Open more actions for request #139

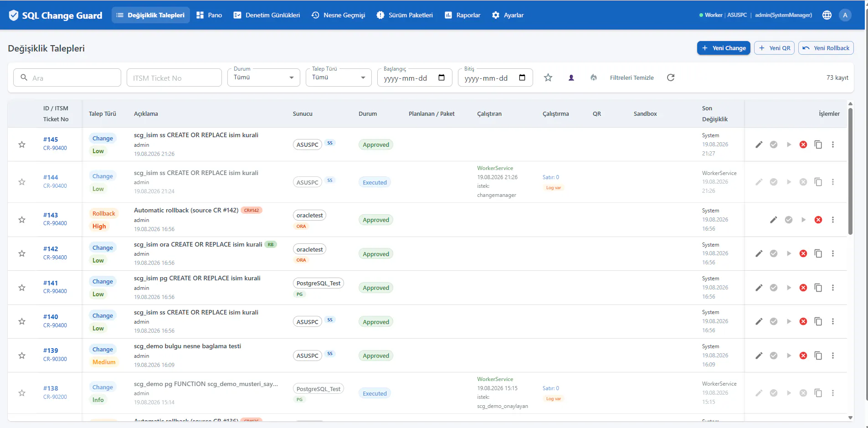pyautogui.click(x=833, y=356)
